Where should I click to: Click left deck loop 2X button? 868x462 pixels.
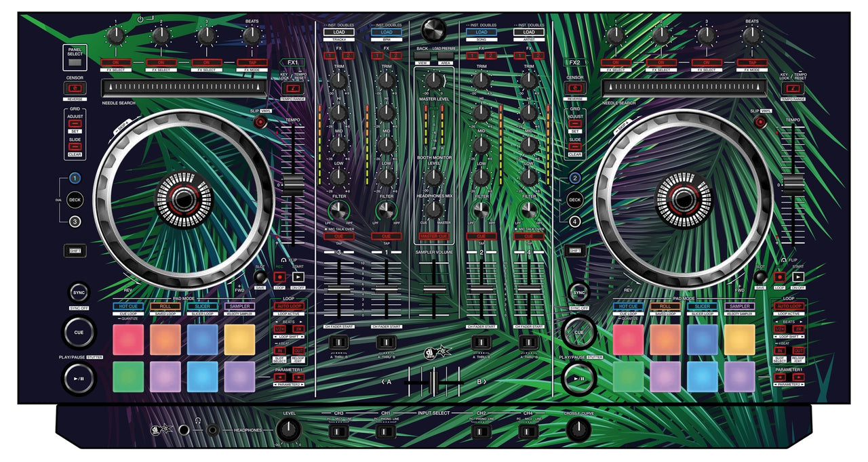tap(299, 329)
